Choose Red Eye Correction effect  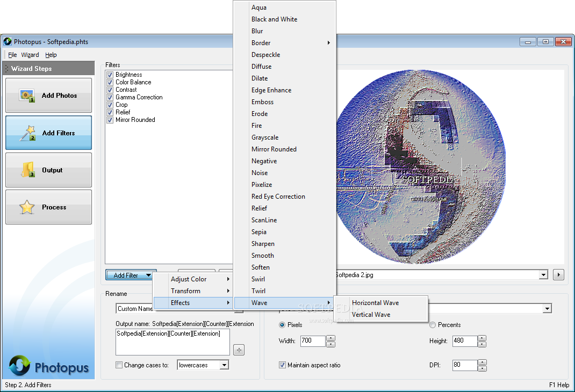[x=285, y=197]
